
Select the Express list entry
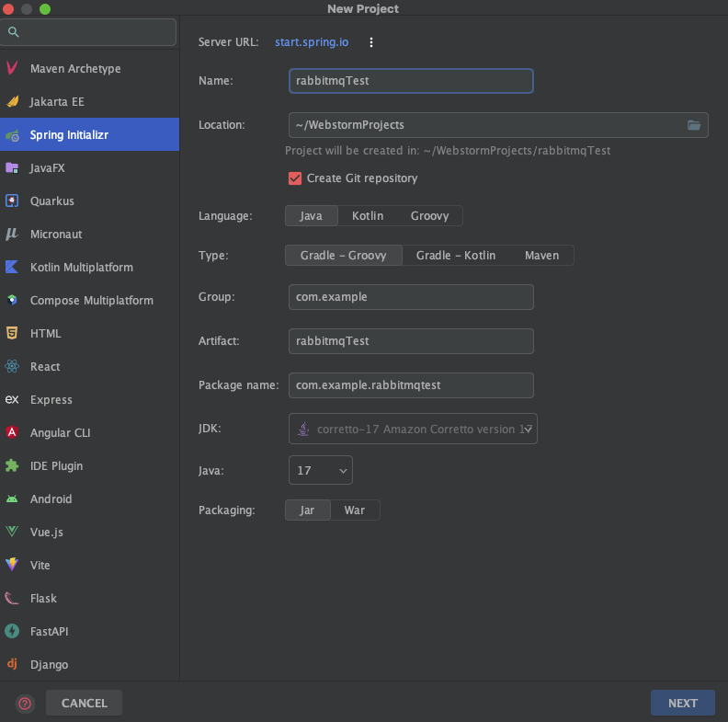click(x=89, y=399)
